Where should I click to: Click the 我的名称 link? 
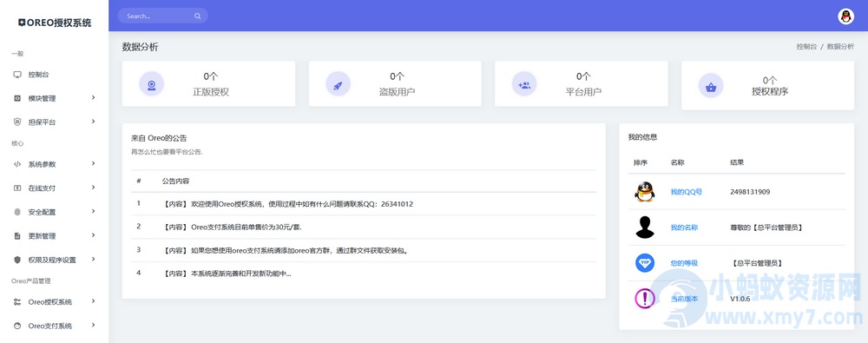684,228
